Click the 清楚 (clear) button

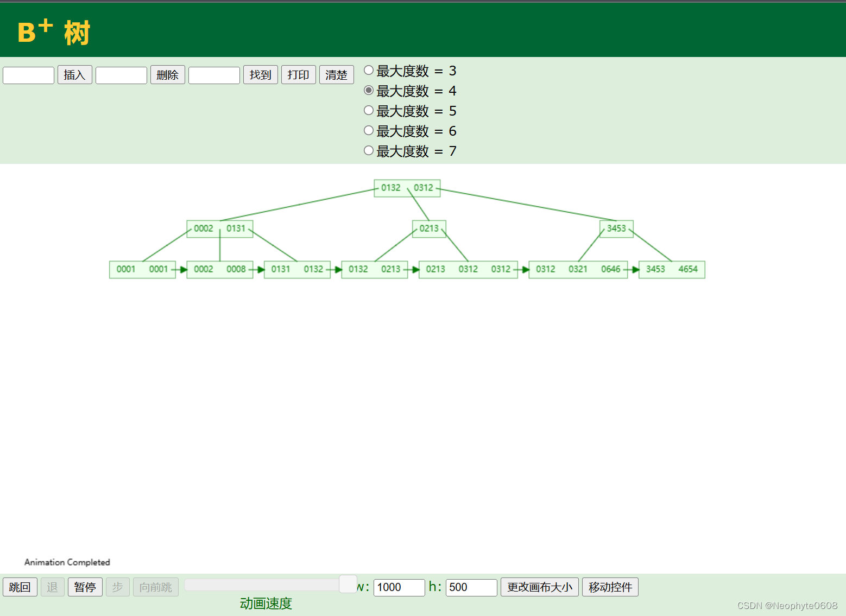click(336, 74)
